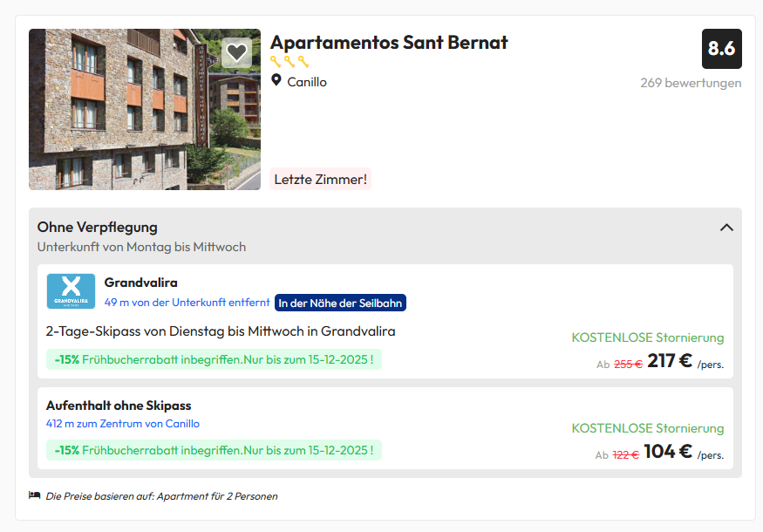Viewport: 763px width, 532px height.
Task: Open link 49 m von der Unterkunft entfernt
Action: pos(187,303)
